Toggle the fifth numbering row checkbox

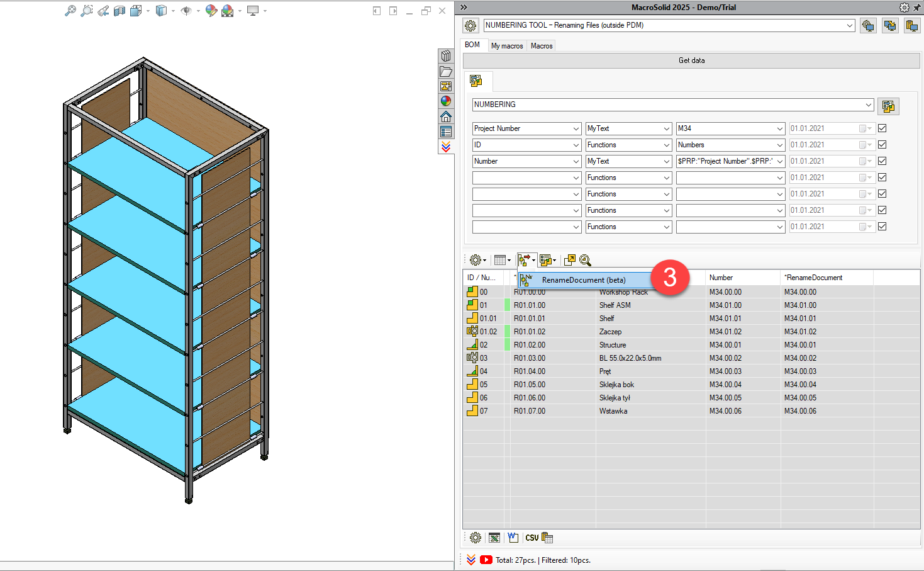(882, 194)
